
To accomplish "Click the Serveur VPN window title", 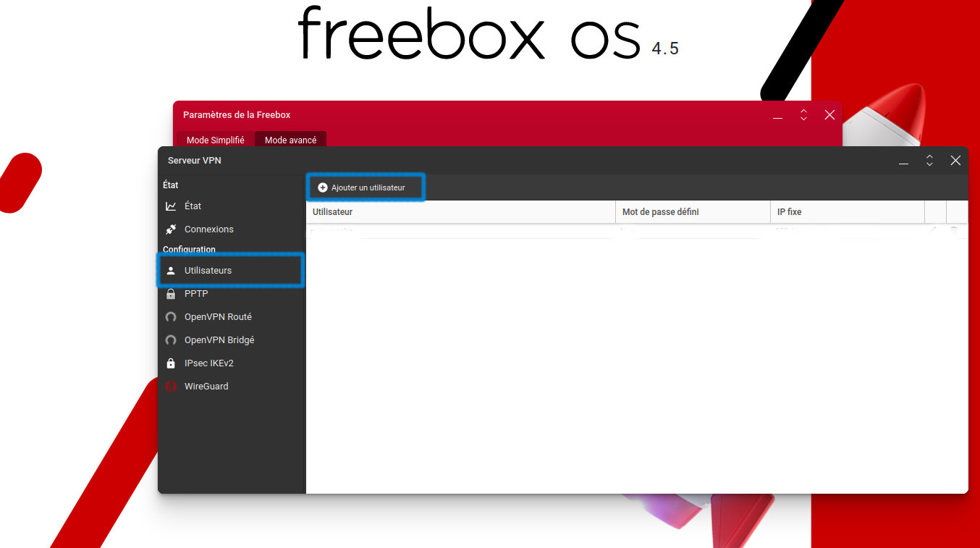I will pos(195,161).
